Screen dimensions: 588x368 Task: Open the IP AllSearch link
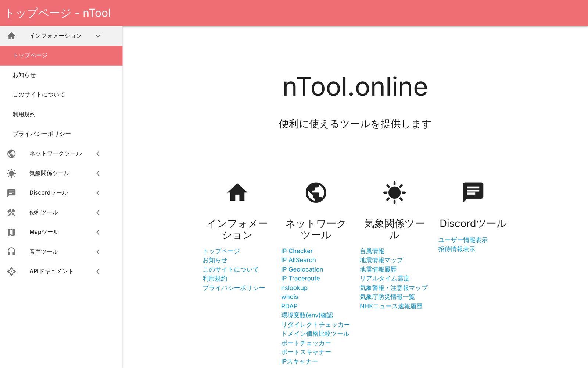pyautogui.click(x=298, y=260)
